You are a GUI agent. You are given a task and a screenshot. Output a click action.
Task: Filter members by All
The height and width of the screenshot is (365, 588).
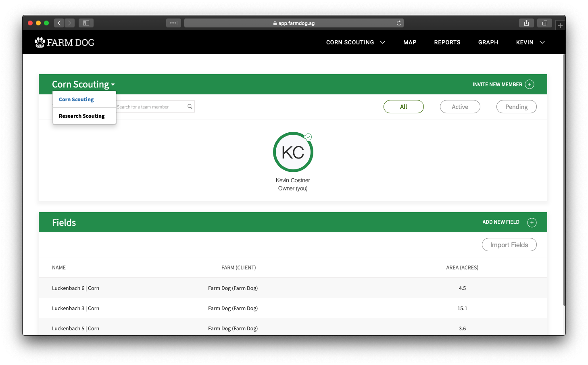tap(404, 107)
